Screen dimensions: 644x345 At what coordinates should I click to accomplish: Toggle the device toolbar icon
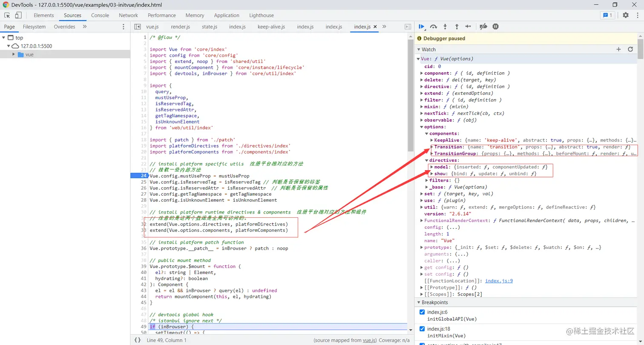pyautogui.click(x=18, y=15)
